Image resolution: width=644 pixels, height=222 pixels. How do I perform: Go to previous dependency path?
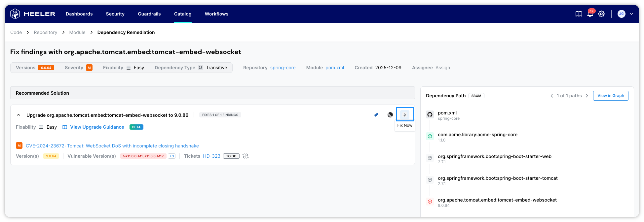click(x=551, y=96)
